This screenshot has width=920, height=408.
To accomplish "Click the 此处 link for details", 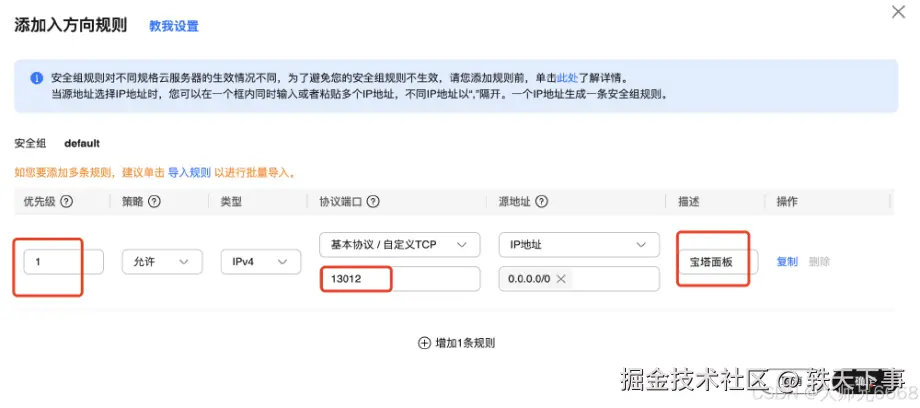I will coord(567,77).
